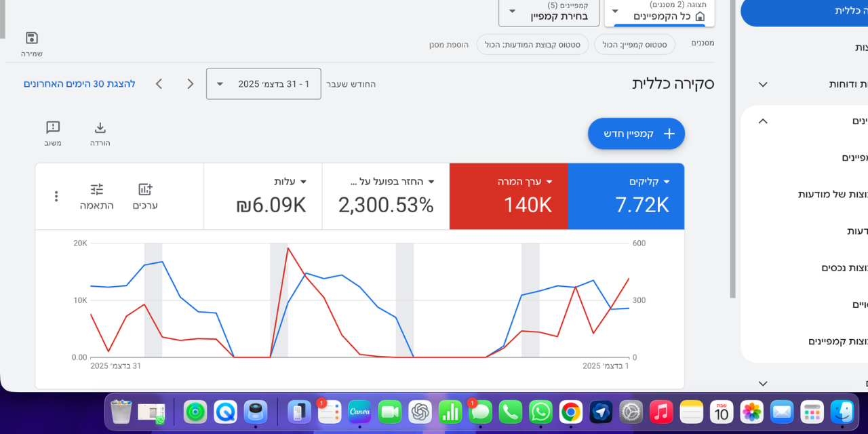Open Google Chrome from the dock
Screen dimensions: 868x434
click(571, 412)
